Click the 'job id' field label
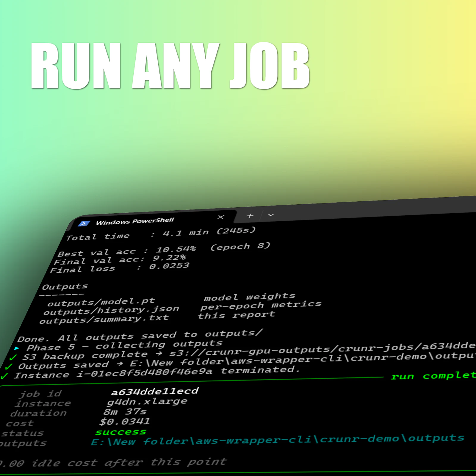Screen dimensions: 476x476 [40, 394]
